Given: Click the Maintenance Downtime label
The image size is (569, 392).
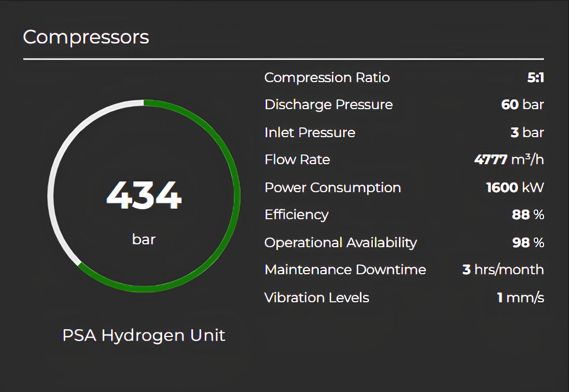Looking at the screenshot, I should (345, 270).
